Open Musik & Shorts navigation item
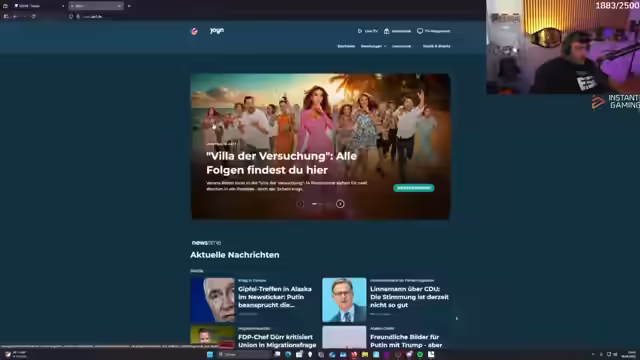 pyautogui.click(x=436, y=46)
